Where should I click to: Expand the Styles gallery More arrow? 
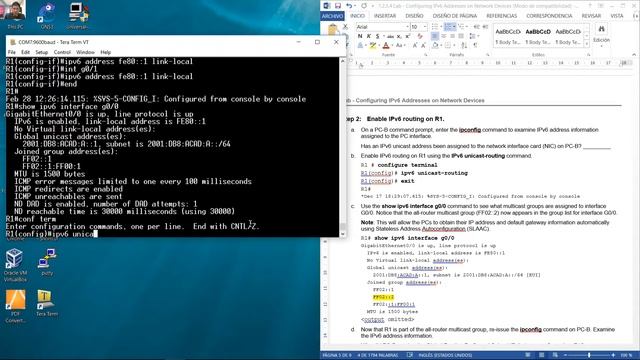pos(587,44)
